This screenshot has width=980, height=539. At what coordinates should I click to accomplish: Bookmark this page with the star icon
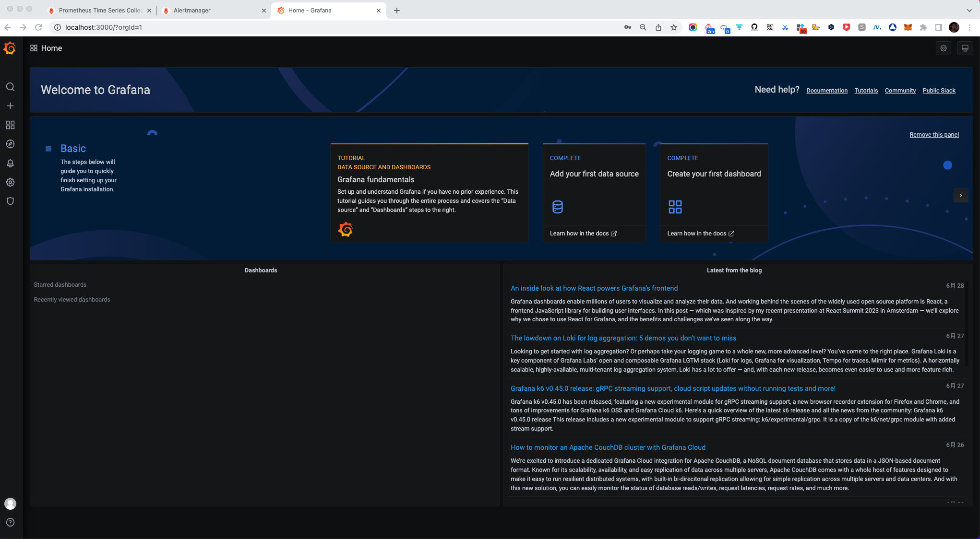[x=674, y=27]
